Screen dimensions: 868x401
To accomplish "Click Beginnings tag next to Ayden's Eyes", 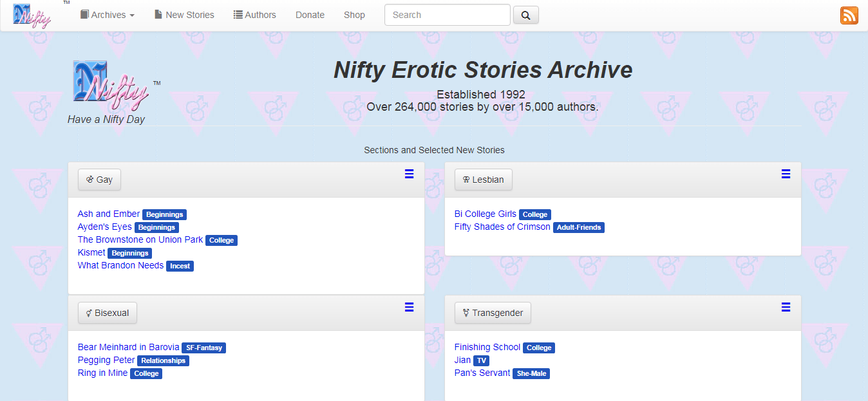I will pos(156,227).
